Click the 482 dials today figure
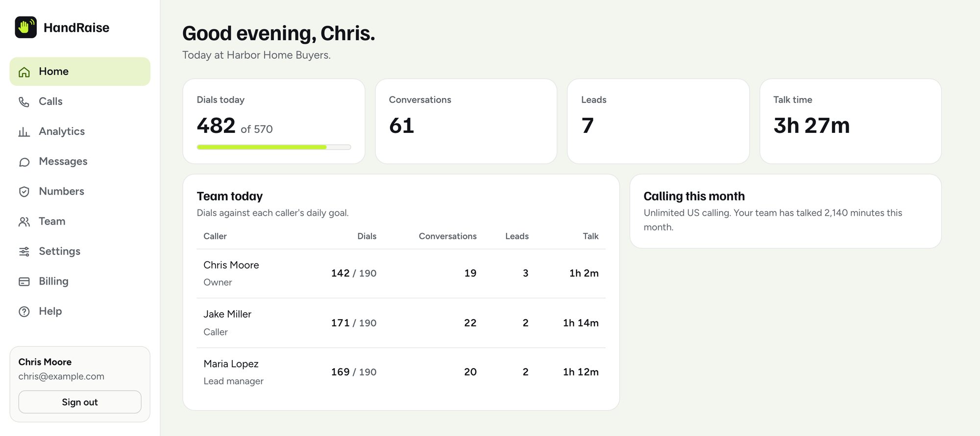980x436 pixels. (216, 126)
